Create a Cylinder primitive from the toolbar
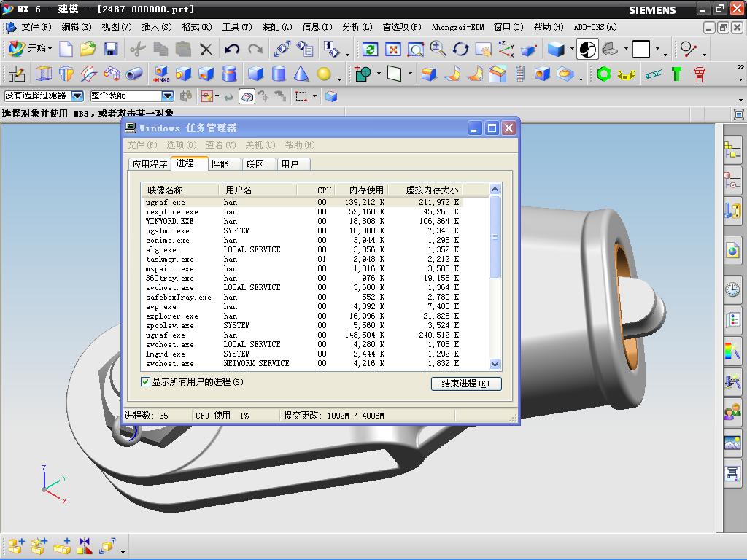This screenshot has width=747, height=560. (278, 74)
